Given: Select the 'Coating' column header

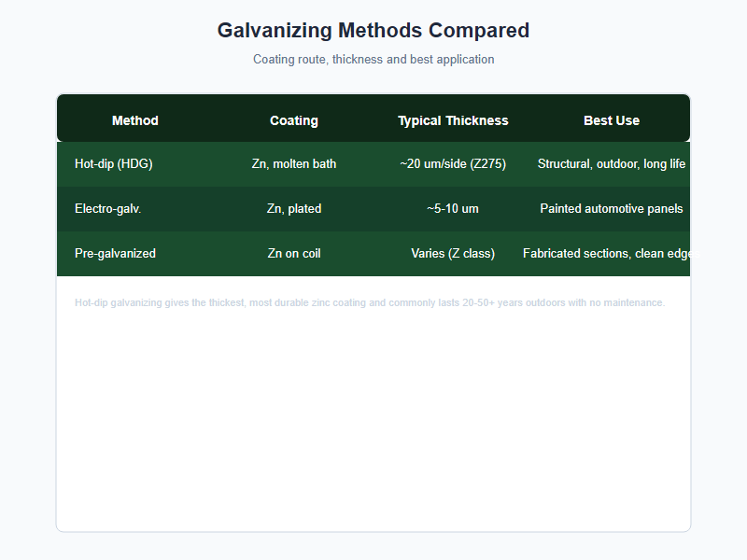Looking at the screenshot, I should (294, 120).
